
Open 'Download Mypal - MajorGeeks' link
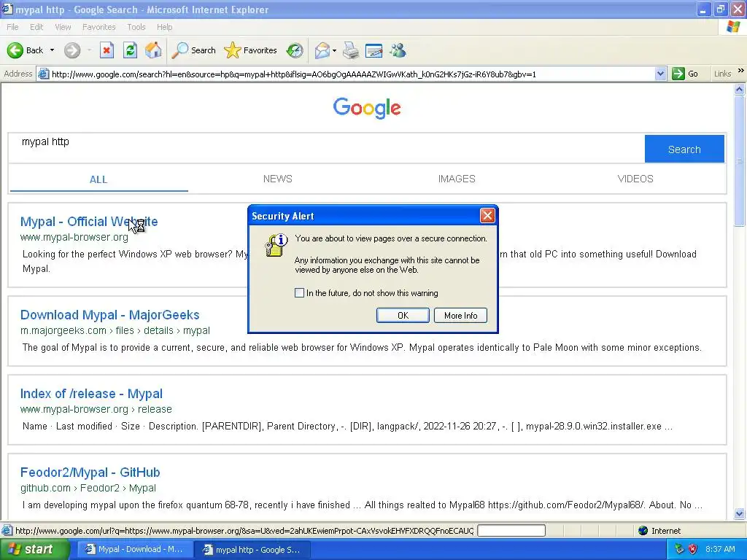109,315
